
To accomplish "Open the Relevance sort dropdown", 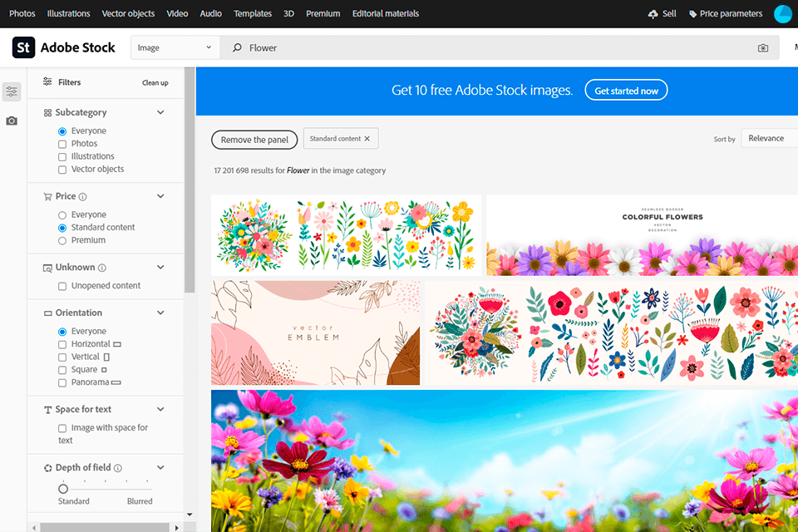I will point(769,138).
